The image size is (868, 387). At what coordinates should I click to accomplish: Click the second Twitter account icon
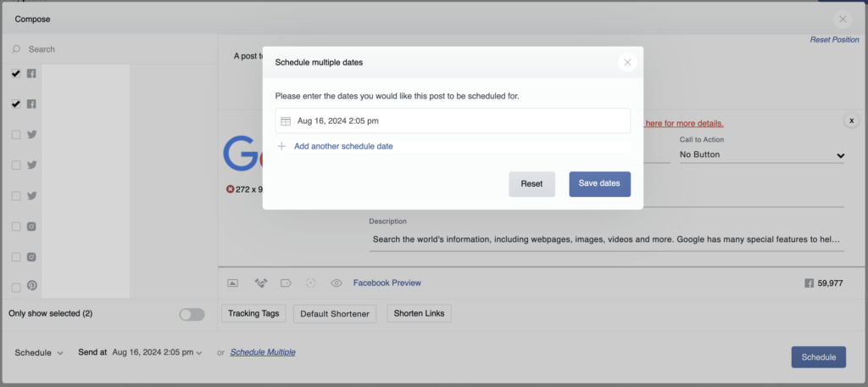[x=31, y=165]
